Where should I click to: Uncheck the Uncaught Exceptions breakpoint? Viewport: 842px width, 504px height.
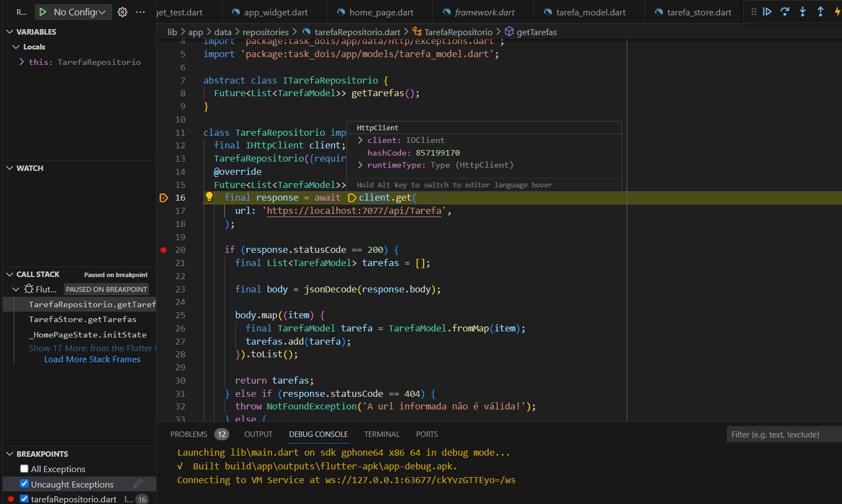point(24,484)
